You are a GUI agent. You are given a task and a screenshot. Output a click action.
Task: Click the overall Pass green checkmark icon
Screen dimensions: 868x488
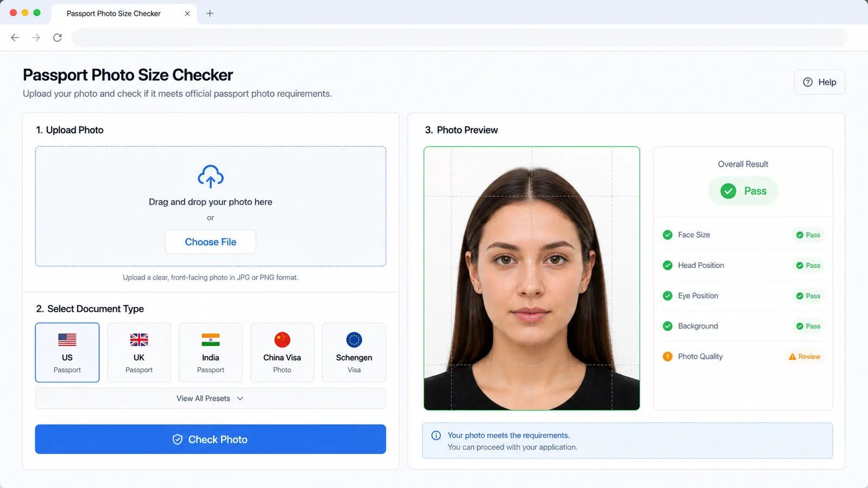728,191
